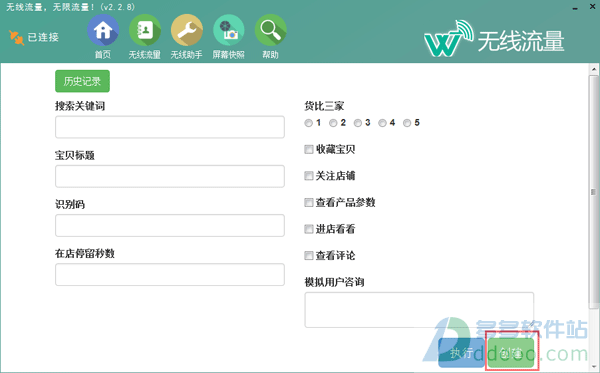This screenshot has height=373, width=600.
Task: Click the 已连接 plug status icon
Action: pos(16,37)
